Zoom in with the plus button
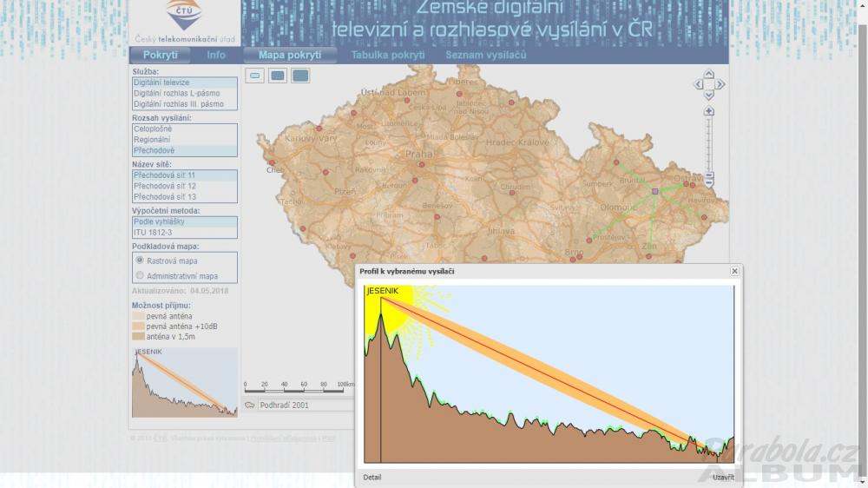Viewport: 868px width, 488px height. click(708, 111)
